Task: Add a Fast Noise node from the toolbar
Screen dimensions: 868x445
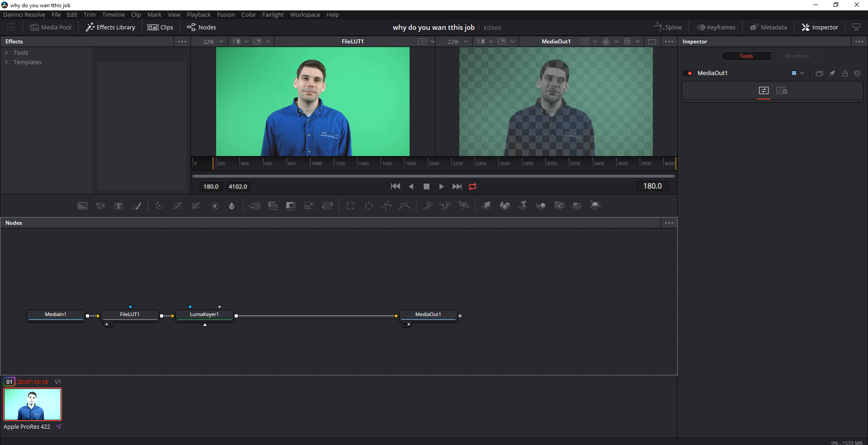Action: [100, 206]
